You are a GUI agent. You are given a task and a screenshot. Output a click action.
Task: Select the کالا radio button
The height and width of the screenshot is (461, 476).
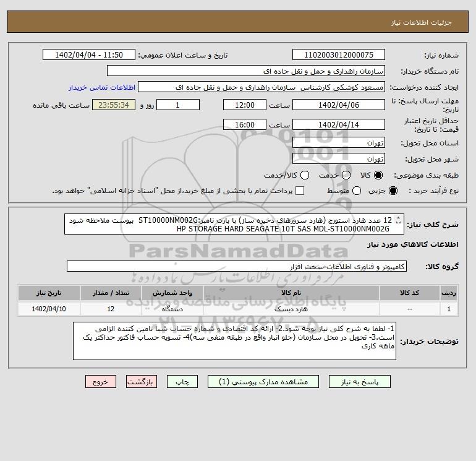(378, 175)
